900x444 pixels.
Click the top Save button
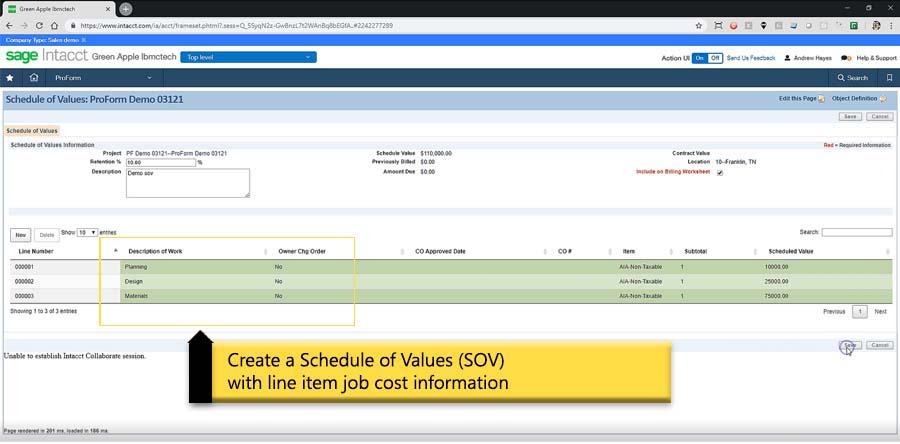[x=850, y=116]
